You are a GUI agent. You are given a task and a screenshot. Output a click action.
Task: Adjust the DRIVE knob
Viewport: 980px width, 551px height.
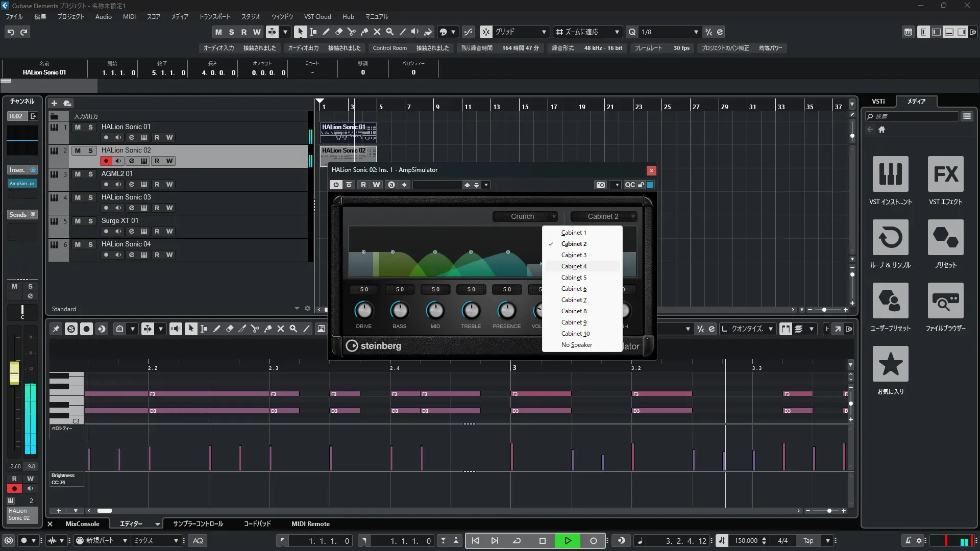pos(363,310)
